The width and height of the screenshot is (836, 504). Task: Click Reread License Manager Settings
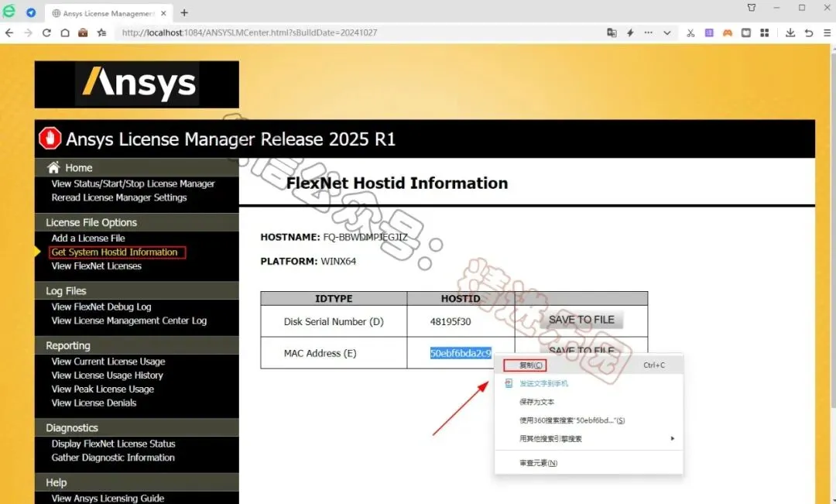pos(119,197)
